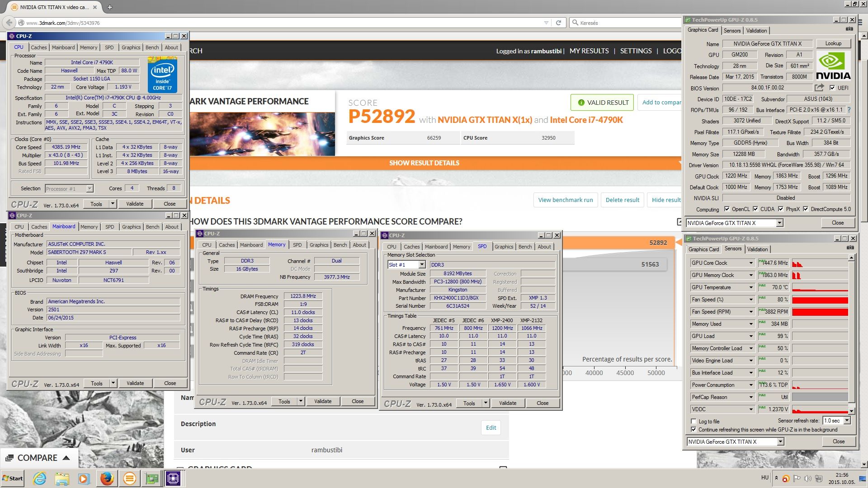Image resolution: width=868 pixels, height=488 pixels.
Task: Click the Fan Speed (%) red sensor graph
Action: pyautogui.click(x=820, y=300)
